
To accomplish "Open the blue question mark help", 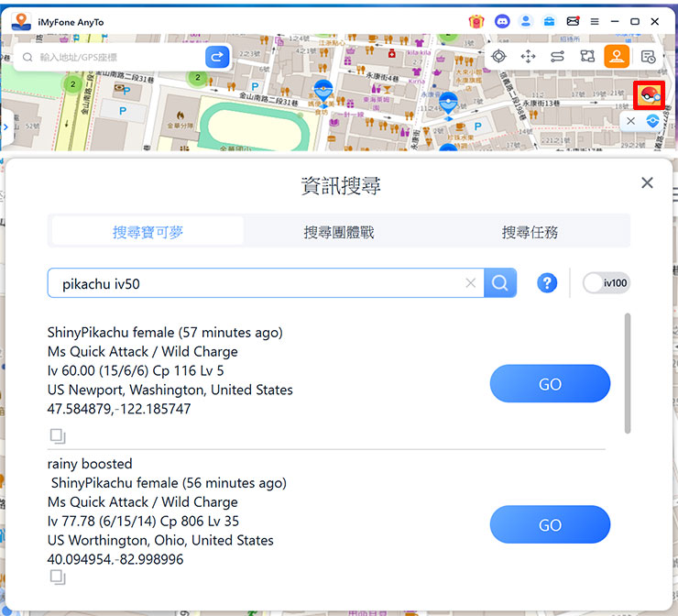I will click(547, 283).
